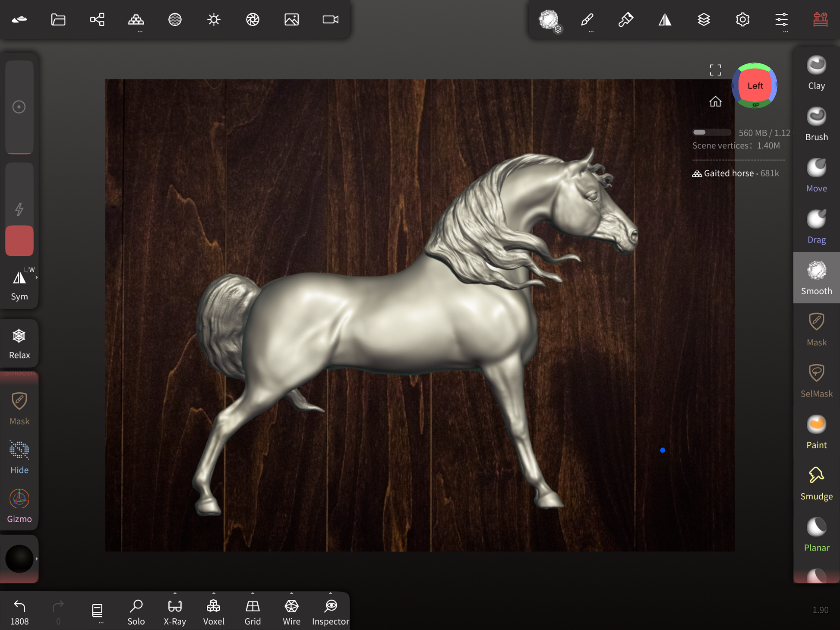Select the Move tool

tap(816, 175)
